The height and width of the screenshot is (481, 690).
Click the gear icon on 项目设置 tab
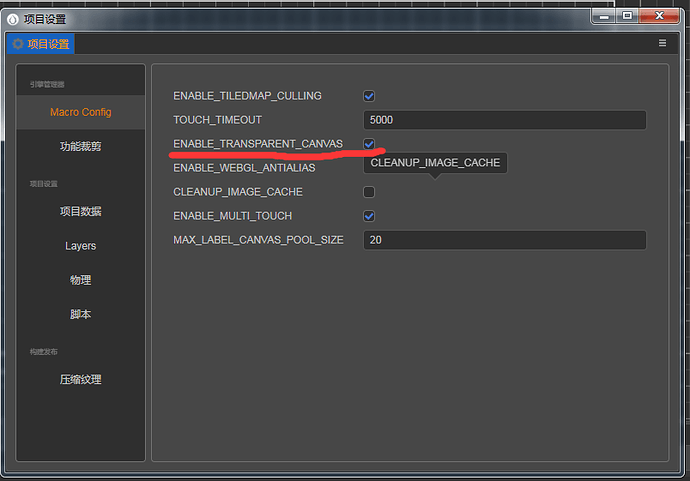click(x=18, y=44)
